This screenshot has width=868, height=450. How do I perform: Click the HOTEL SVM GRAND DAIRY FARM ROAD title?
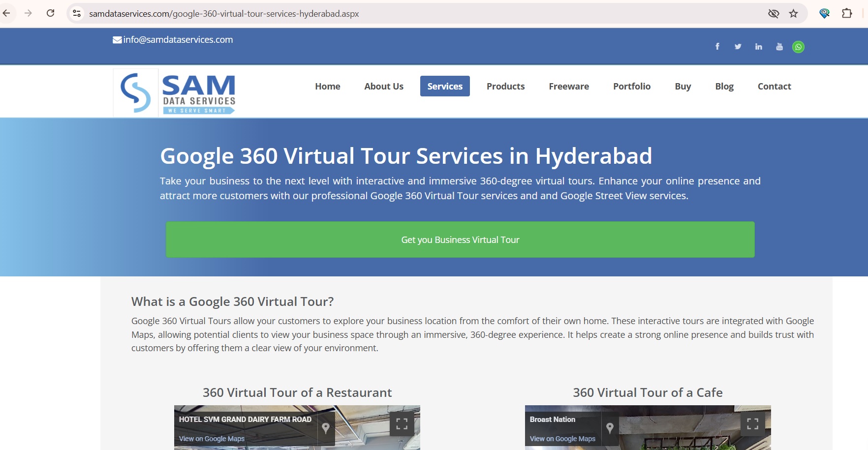[x=245, y=420]
